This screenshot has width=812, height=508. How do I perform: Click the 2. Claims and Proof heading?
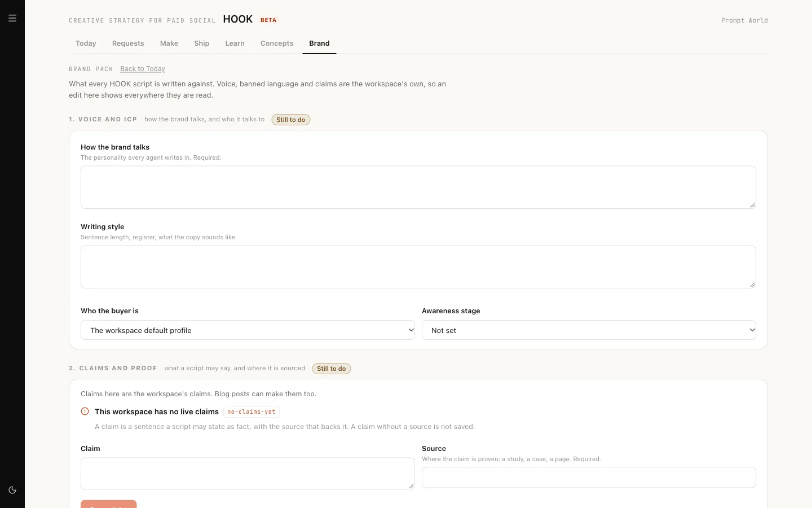pyautogui.click(x=113, y=369)
